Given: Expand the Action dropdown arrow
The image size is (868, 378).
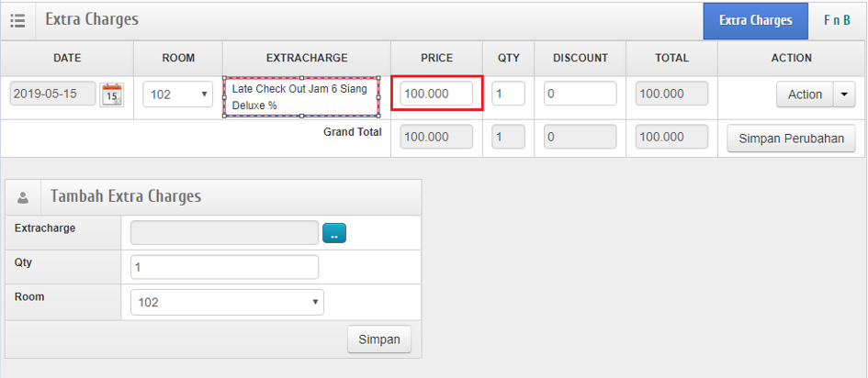Looking at the screenshot, I should click(x=844, y=94).
